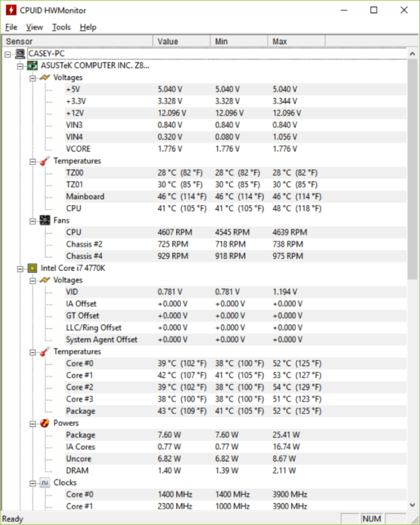Collapse the CASEY-PC root node
The height and width of the screenshot is (525, 420).
tap(7, 54)
